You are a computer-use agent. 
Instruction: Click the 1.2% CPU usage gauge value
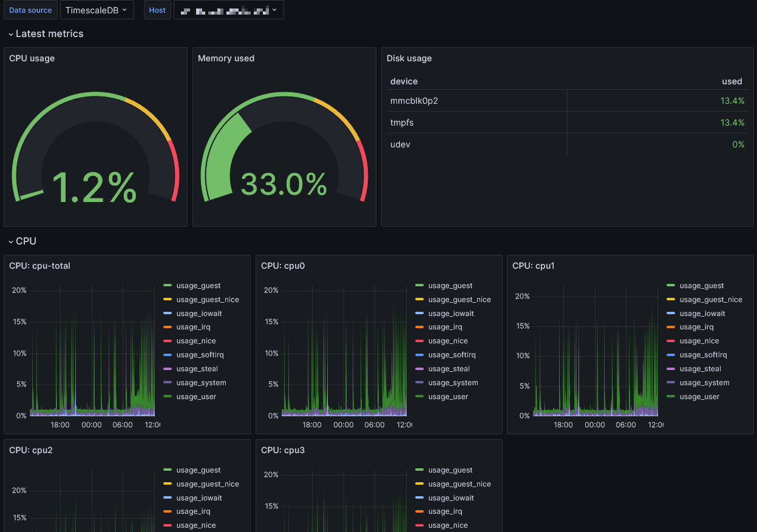pos(94,187)
